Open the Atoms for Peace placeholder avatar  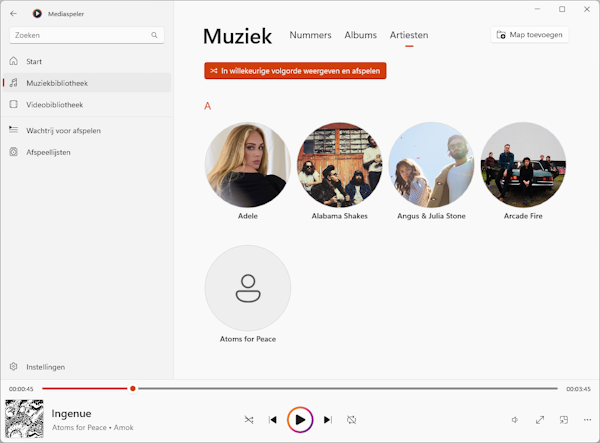coord(248,288)
